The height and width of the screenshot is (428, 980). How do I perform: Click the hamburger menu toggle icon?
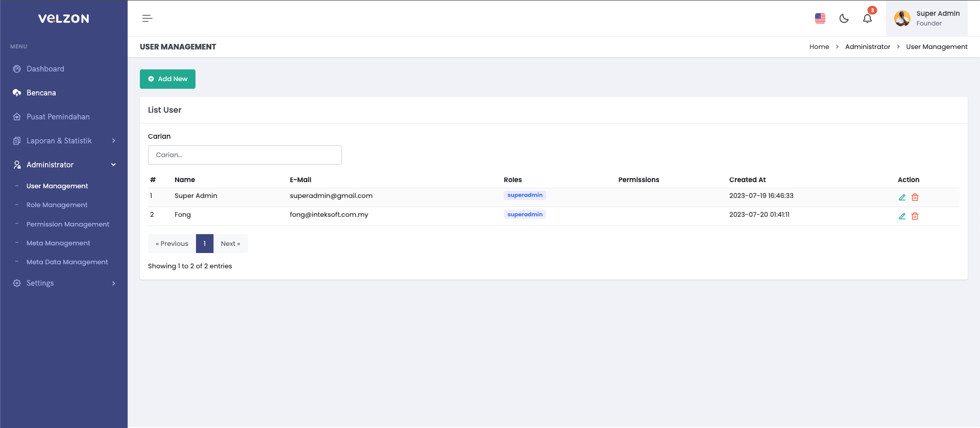point(147,18)
